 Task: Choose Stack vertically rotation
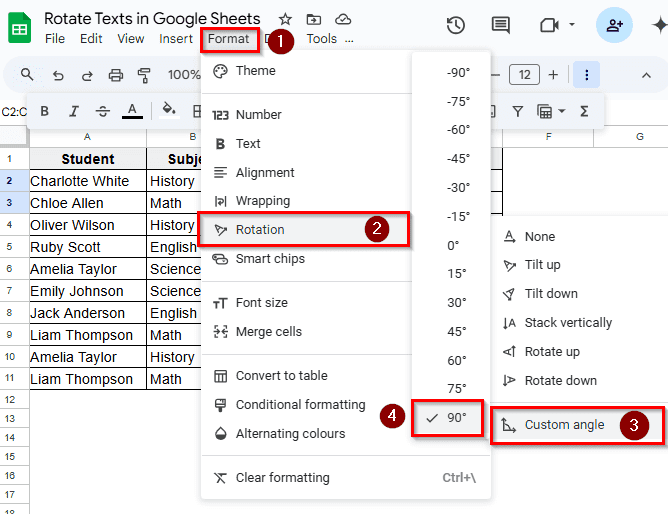click(567, 323)
